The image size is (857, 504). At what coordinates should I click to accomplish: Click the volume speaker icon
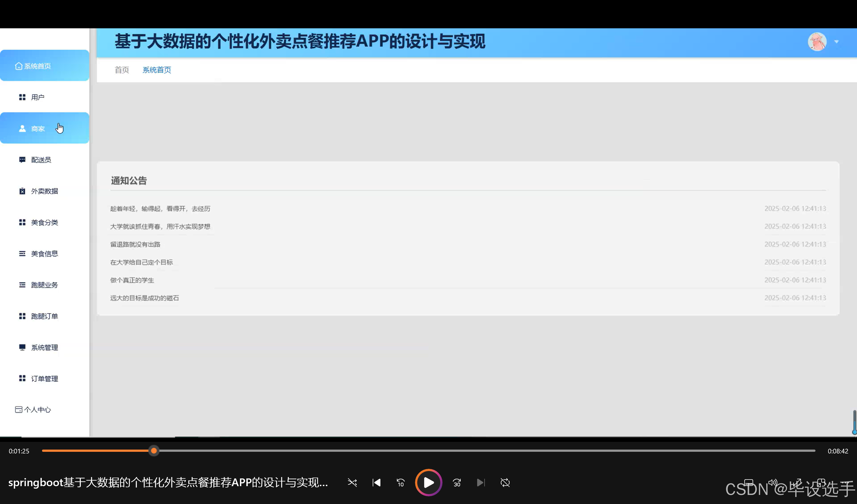pyautogui.click(x=773, y=482)
